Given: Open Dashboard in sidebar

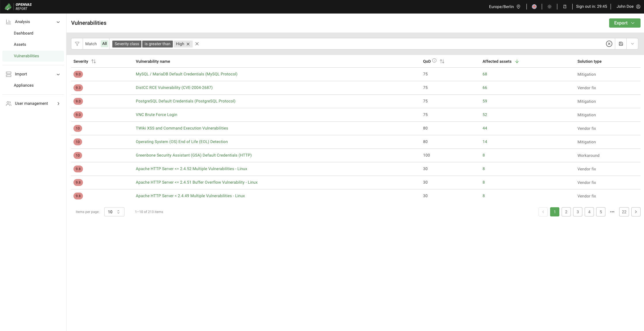Looking at the screenshot, I should [x=23, y=33].
